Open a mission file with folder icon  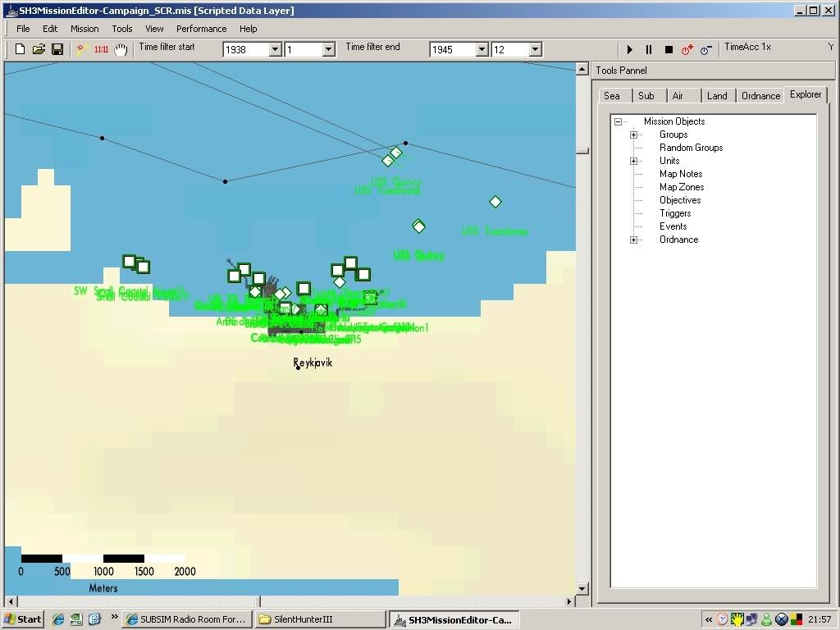pyautogui.click(x=39, y=49)
